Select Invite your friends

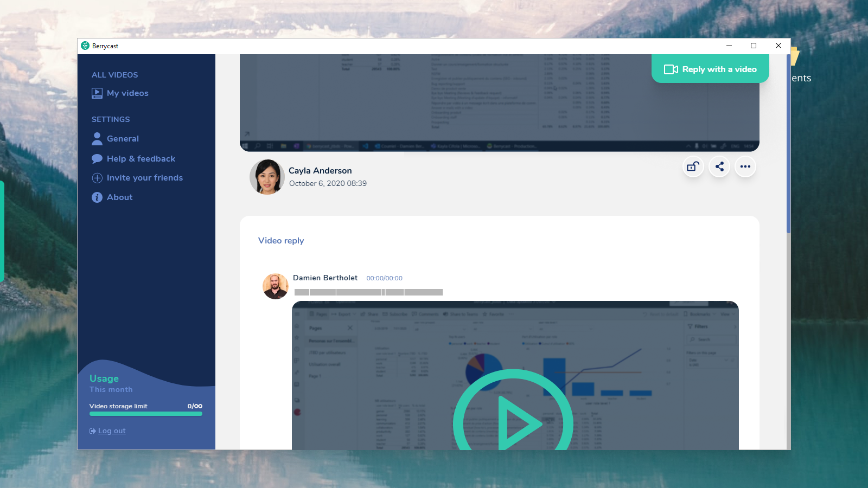click(145, 178)
